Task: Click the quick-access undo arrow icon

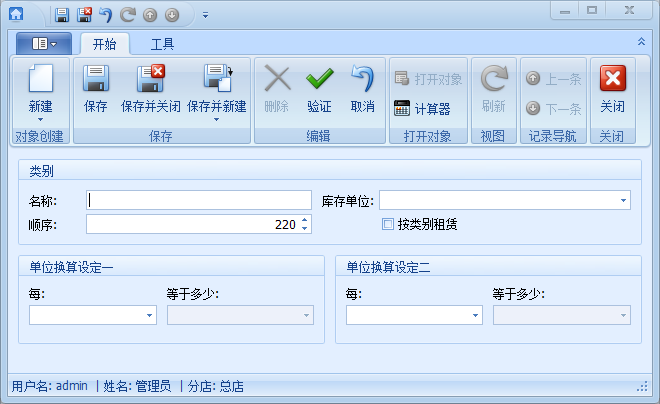Action: pyautogui.click(x=106, y=15)
